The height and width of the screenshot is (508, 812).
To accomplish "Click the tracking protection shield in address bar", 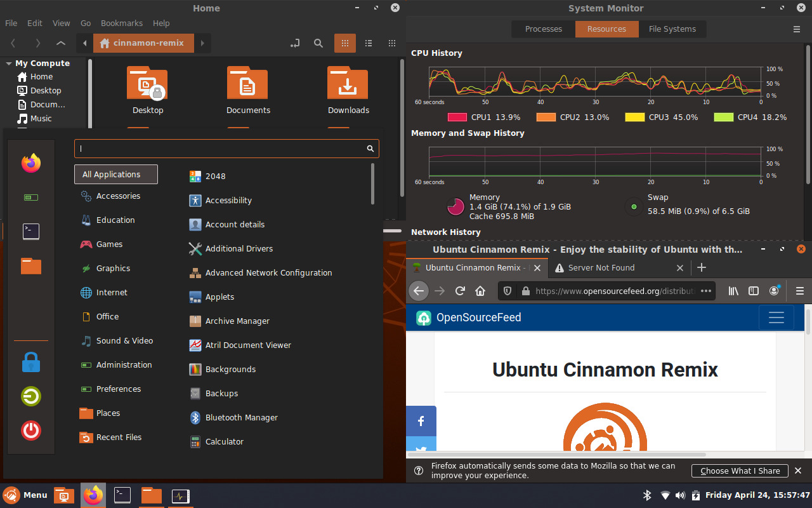I will [507, 291].
